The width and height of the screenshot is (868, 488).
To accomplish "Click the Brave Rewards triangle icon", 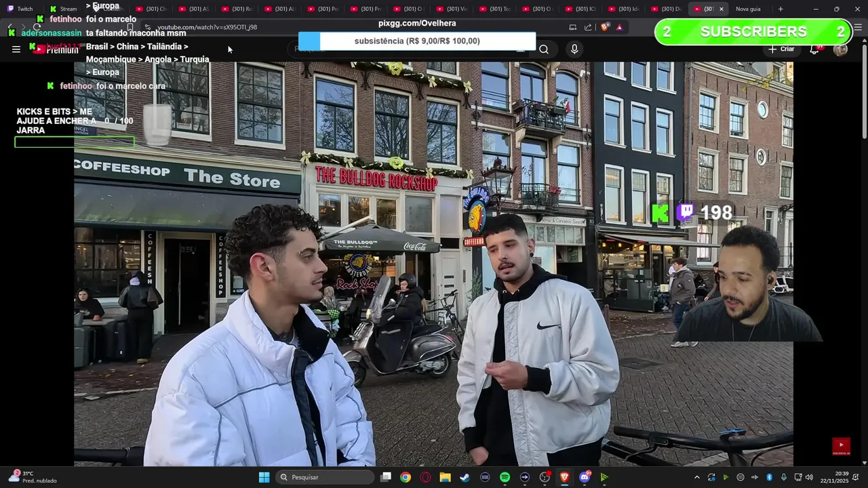I will [619, 27].
